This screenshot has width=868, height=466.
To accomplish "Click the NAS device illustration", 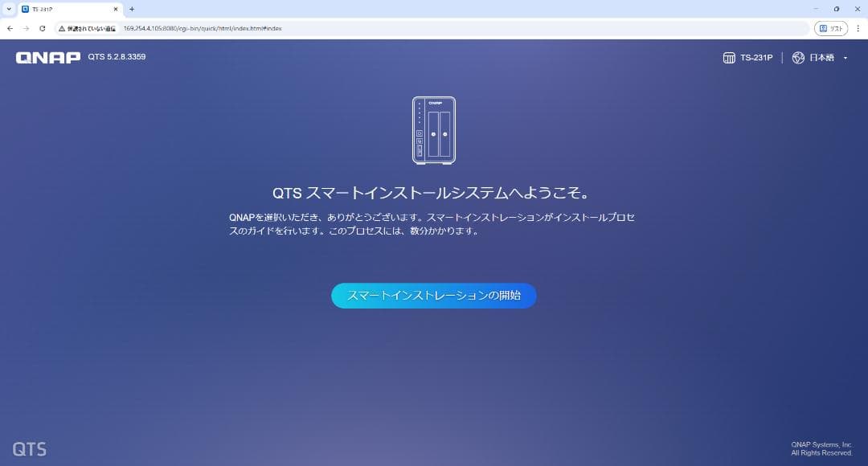I will pyautogui.click(x=434, y=130).
